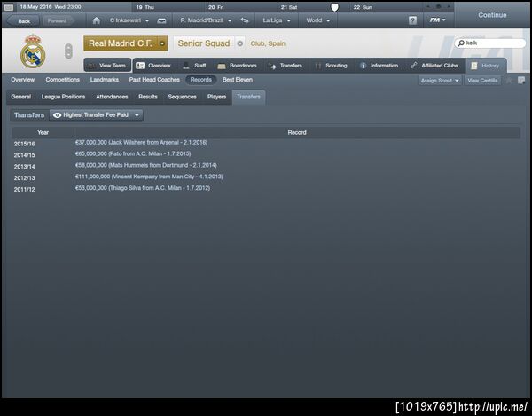Click the View Team squad icon
The height and width of the screenshot is (416, 532).
click(x=91, y=66)
